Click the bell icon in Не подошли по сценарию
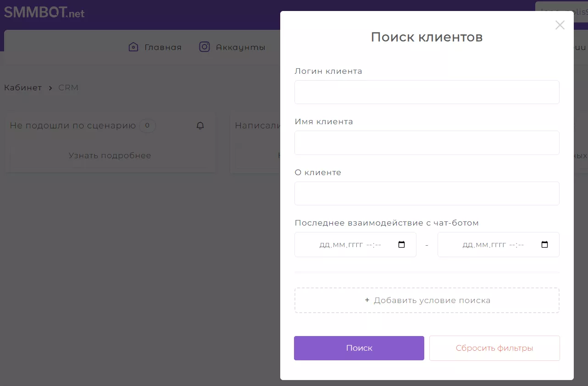The height and width of the screenshot is (386, 588). pos(200,126)
